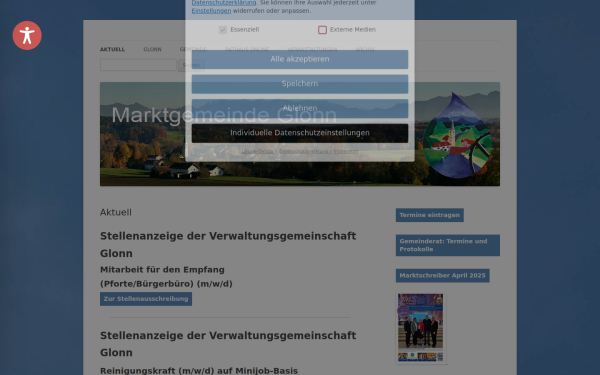The image size is (600, 375).
Task: Toggle the Externe Medien checkbox
Action: point(322,30)
